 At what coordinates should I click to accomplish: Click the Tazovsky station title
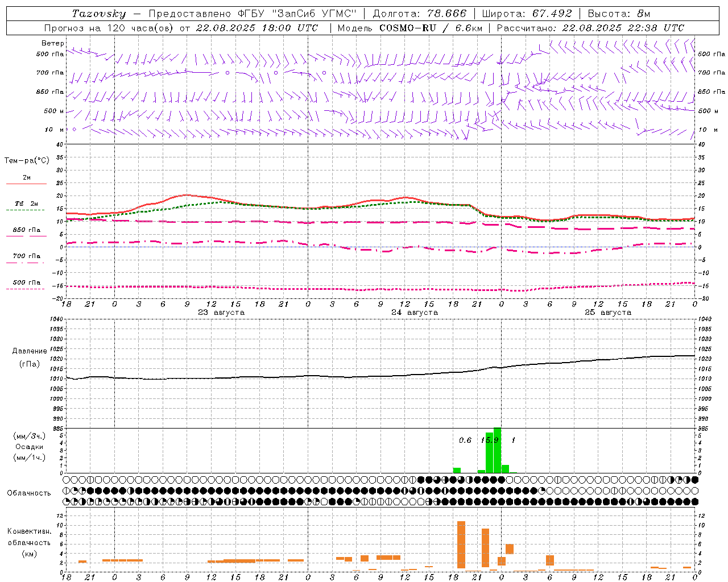[99, 14]
